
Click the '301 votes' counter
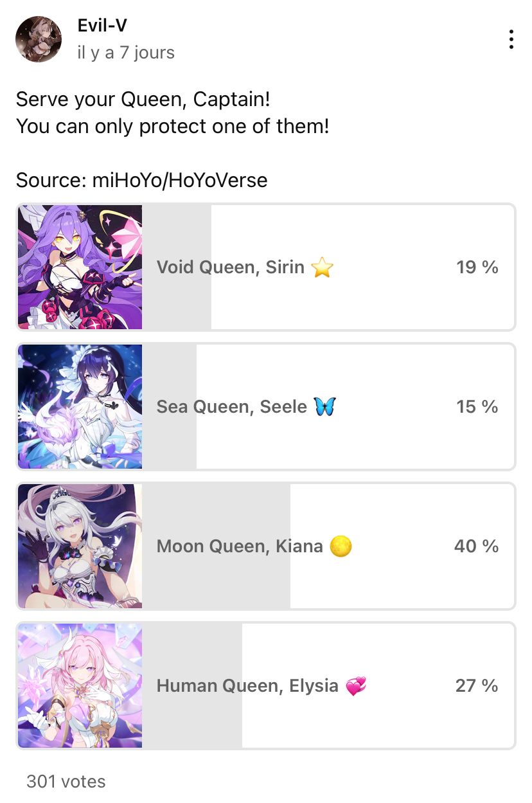coord(65,781)
